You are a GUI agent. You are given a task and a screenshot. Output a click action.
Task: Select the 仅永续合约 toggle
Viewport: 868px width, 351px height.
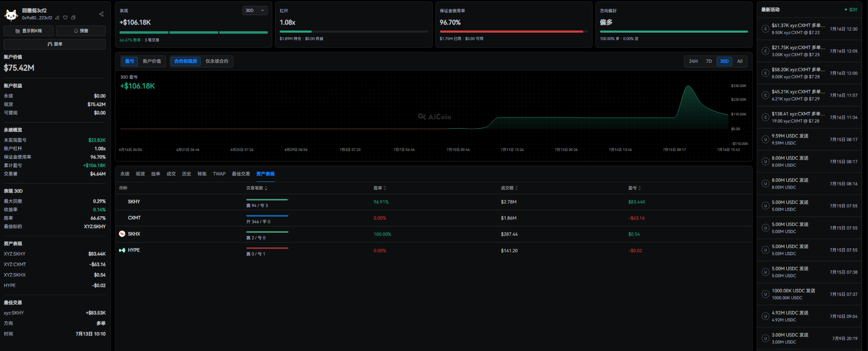(x=217, y=61)
